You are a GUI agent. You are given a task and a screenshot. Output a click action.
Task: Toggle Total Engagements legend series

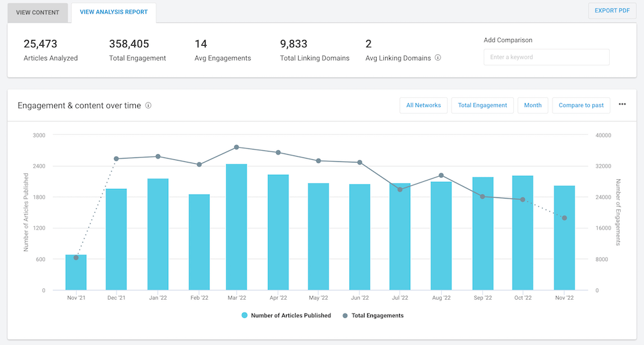coord(373,315)
